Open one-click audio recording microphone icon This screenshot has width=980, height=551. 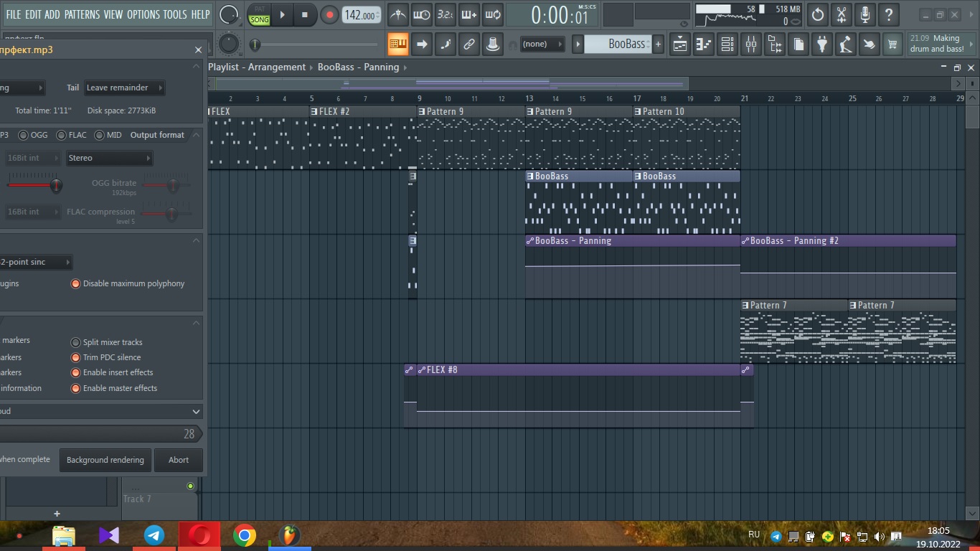865,14
